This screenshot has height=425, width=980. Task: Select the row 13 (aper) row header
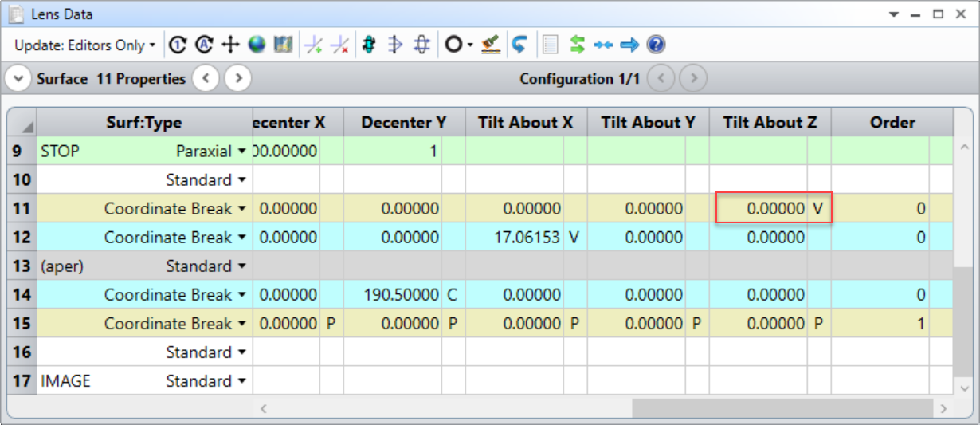pyautogui.click(x=22, y=266)
